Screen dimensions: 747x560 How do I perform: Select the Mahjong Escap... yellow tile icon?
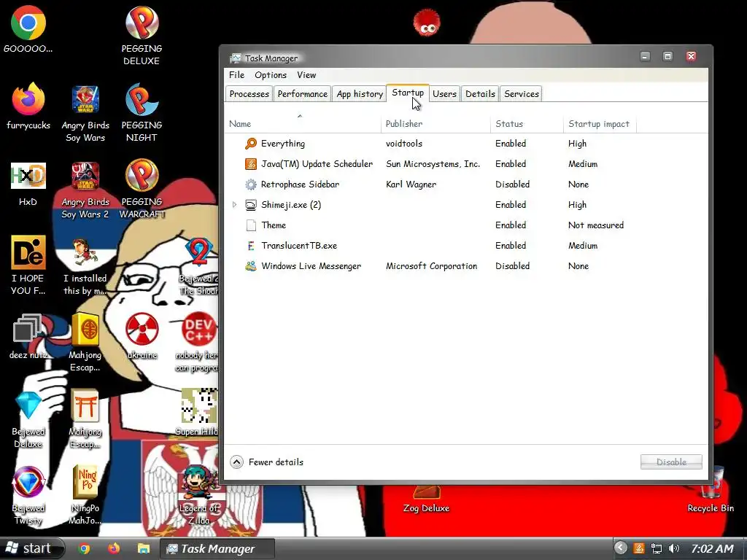(x=85, y=329)
